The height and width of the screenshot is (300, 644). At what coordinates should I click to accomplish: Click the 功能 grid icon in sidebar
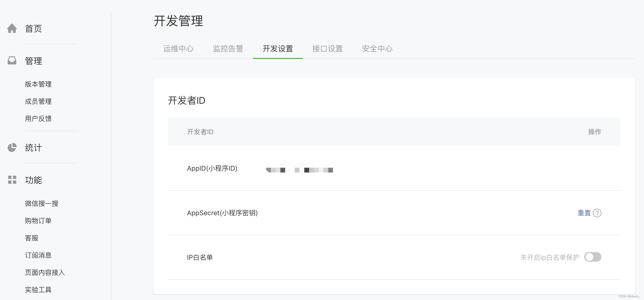point(12,180)
